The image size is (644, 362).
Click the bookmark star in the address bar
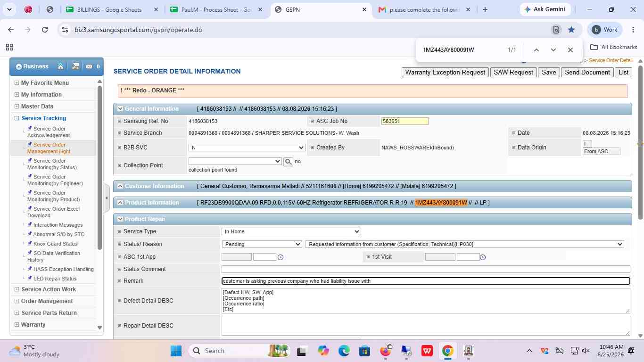(x=571, y=30)
